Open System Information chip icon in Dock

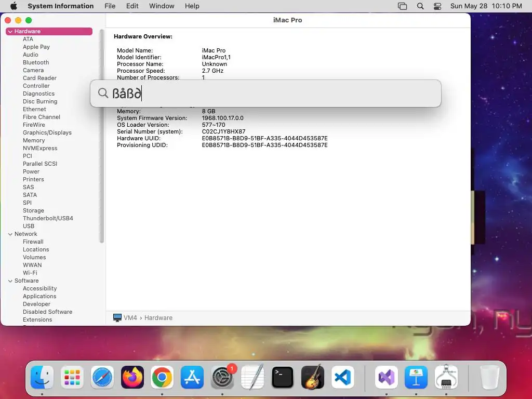[x=446, y=377]
